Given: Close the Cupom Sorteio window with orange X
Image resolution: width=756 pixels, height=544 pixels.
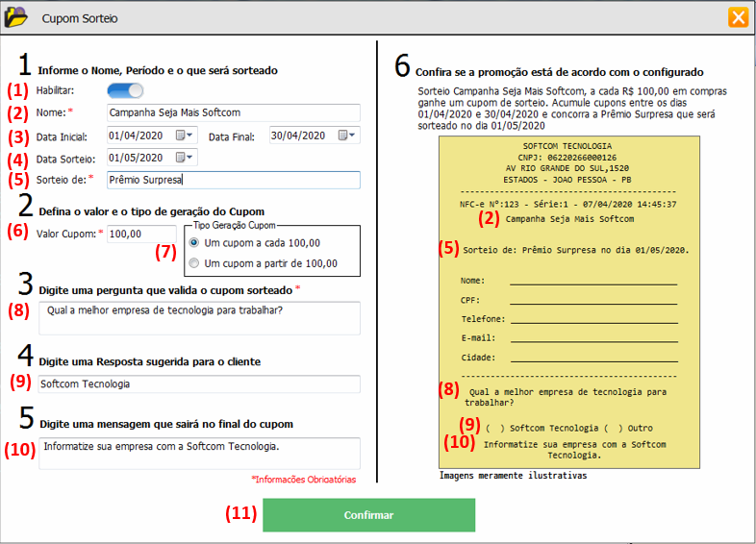Looking at the screenshot, I should point(738,17).
